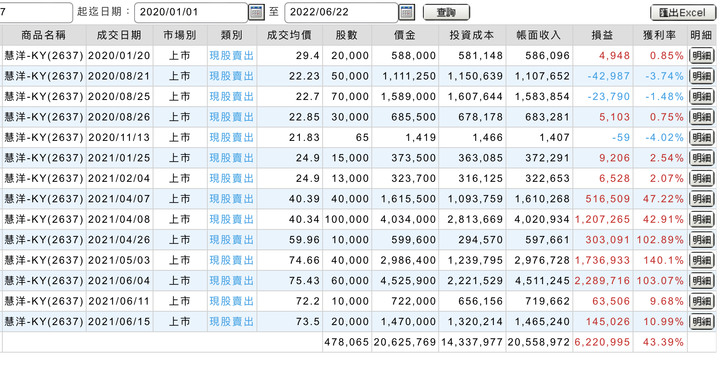720x377 pixels.
Task: Select the 獲利率 column header
Action: (660, 35)
